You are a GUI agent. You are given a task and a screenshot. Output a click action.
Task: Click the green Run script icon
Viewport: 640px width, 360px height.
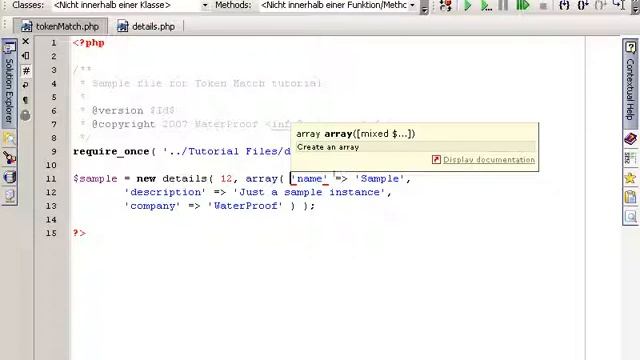click(x=467, y=6)
